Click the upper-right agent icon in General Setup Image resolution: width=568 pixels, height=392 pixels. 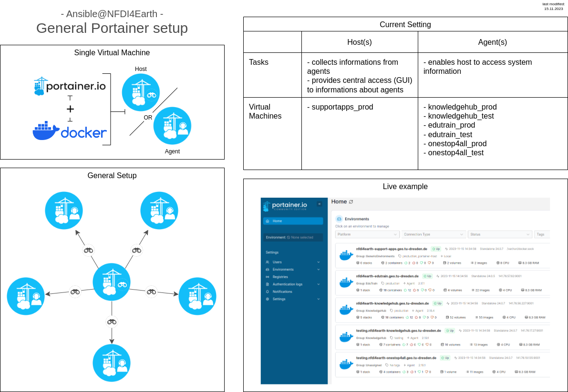coord(159,211)
